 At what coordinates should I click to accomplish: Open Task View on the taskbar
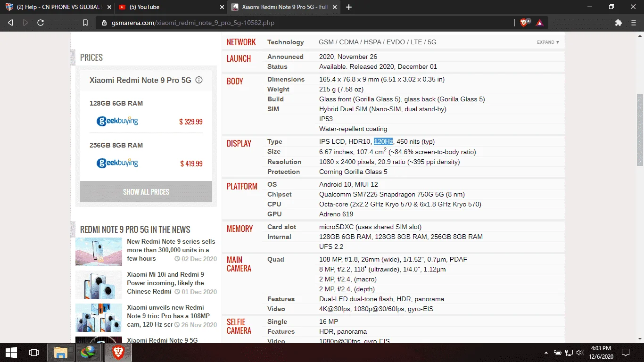click(34, 352)
